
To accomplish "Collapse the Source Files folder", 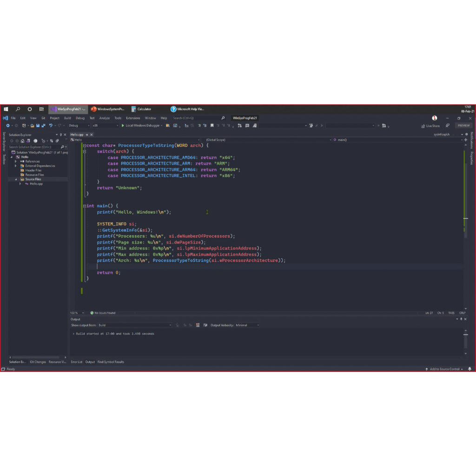I will click(x=16, y=179).
